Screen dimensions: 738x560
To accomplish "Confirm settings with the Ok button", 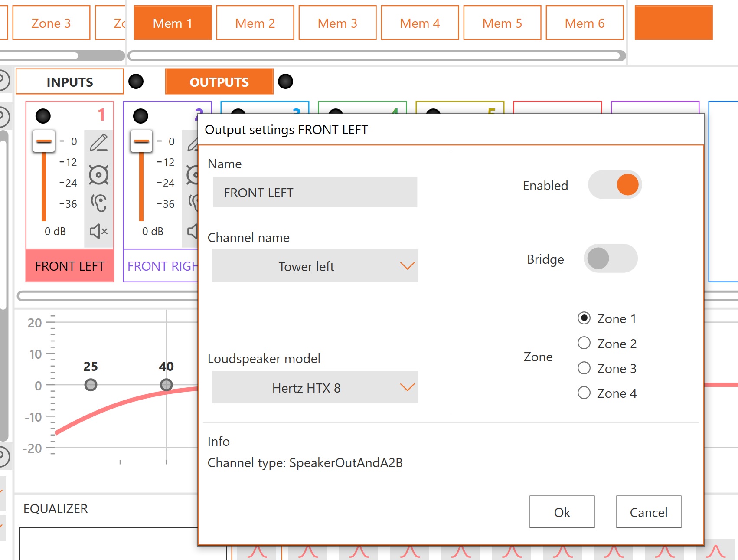I will [x=562, y=512].
